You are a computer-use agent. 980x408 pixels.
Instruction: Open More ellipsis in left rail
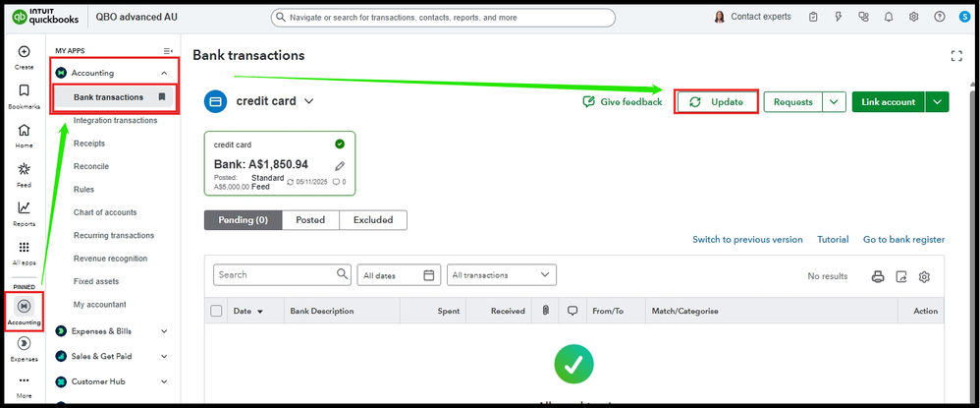24,379
